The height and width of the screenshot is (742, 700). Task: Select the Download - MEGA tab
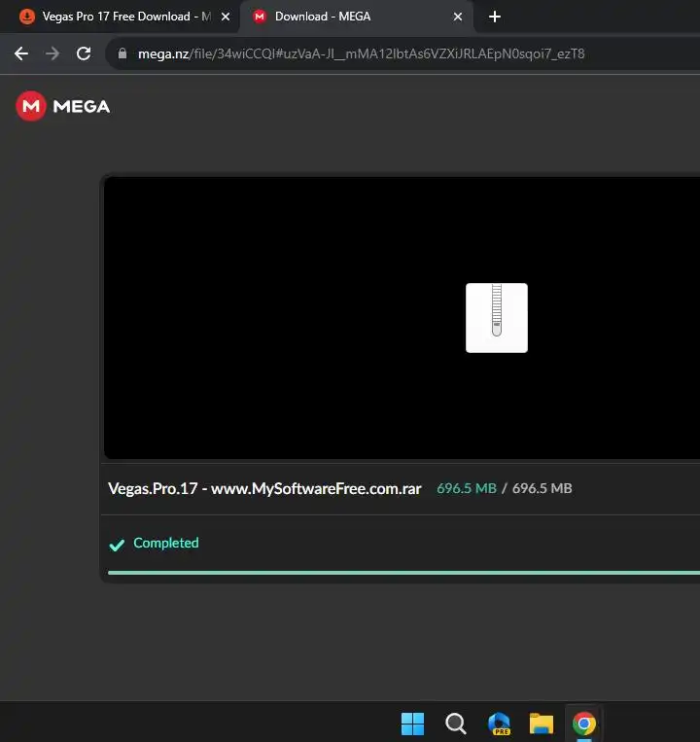click(356, 17)
